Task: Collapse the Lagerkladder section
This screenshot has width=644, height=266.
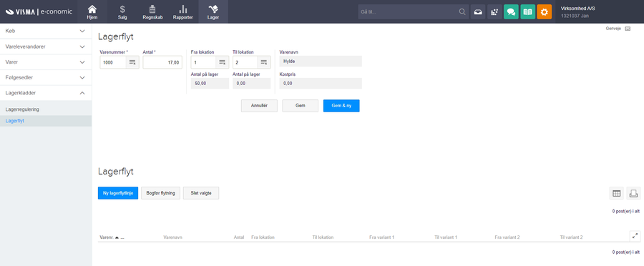Action: [x=46, y=93]
